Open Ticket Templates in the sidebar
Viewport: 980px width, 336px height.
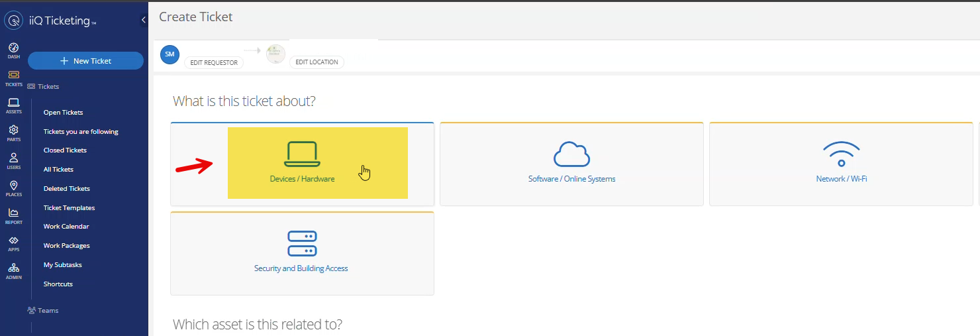(69, 208)
